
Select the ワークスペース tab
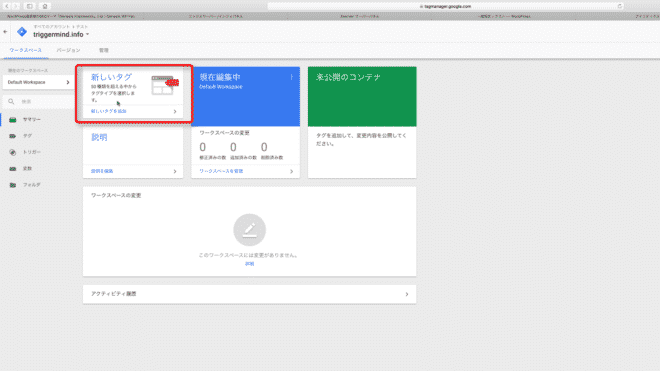[x=26, y=50]
